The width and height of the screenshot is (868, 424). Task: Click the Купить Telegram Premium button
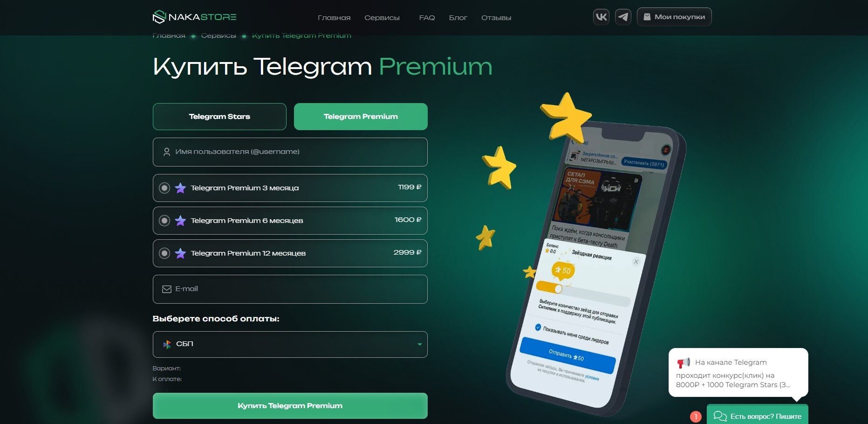click(290, 406)
